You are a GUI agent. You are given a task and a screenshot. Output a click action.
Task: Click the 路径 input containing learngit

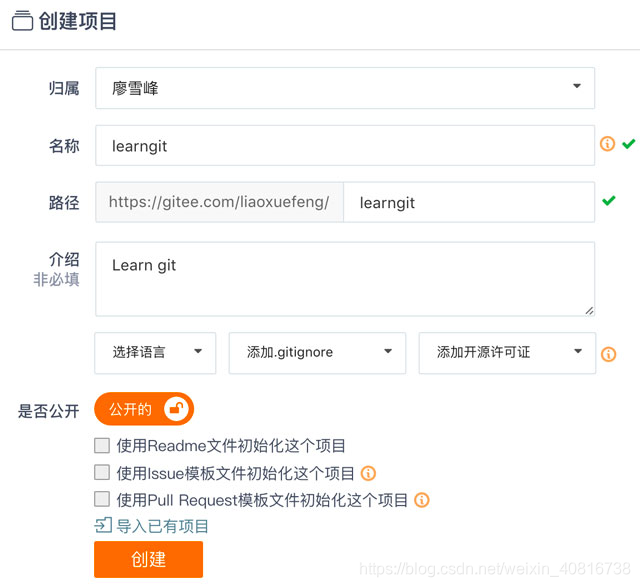[x=469, y=202]
